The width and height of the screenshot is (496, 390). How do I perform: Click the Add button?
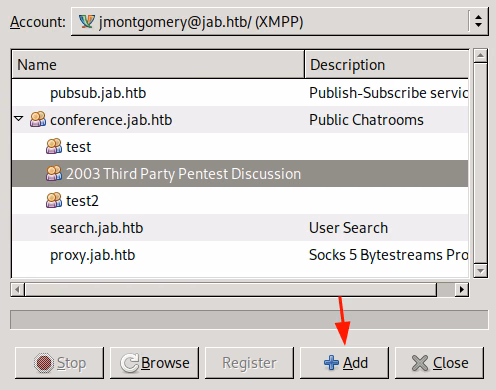[344, 363]
